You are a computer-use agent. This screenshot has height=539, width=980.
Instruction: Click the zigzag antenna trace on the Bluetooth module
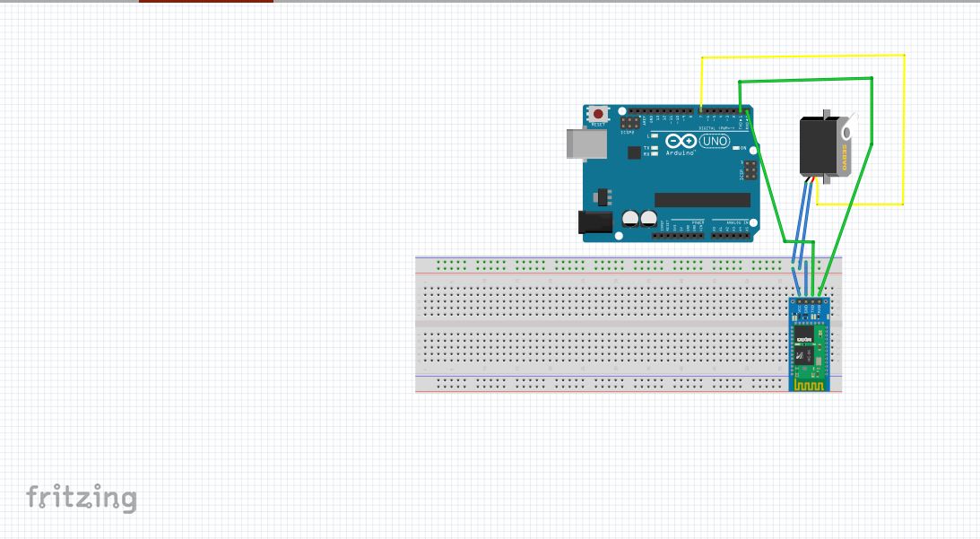tap(808, 384)
